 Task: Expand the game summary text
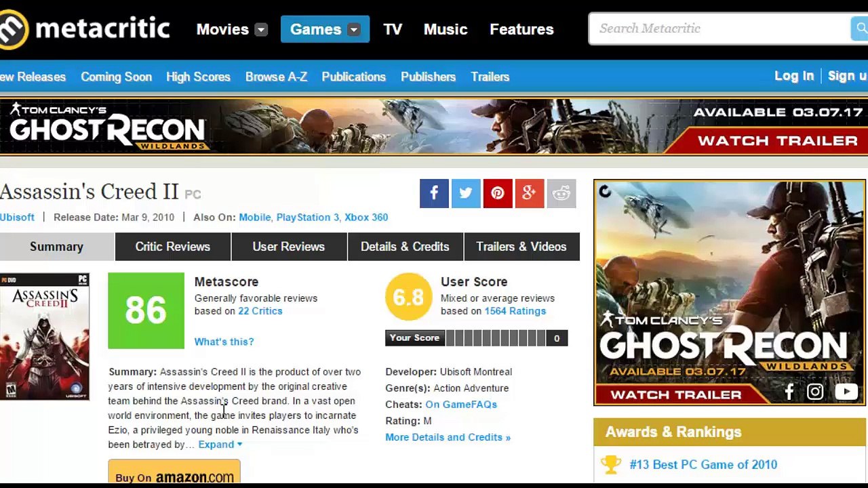click(x=220, y=445)
